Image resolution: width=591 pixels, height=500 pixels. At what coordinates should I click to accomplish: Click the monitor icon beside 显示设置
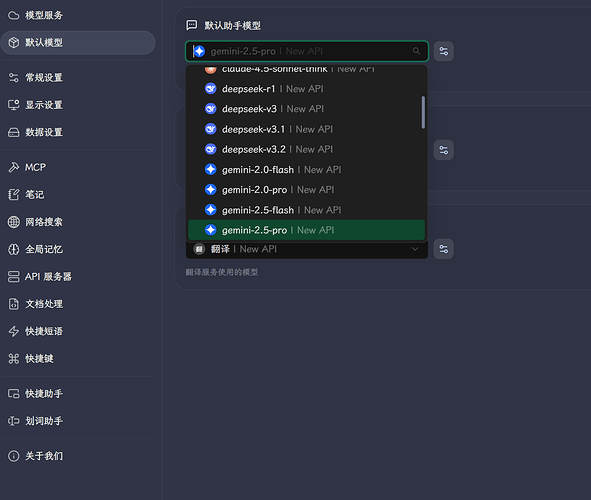click(14, 105)
